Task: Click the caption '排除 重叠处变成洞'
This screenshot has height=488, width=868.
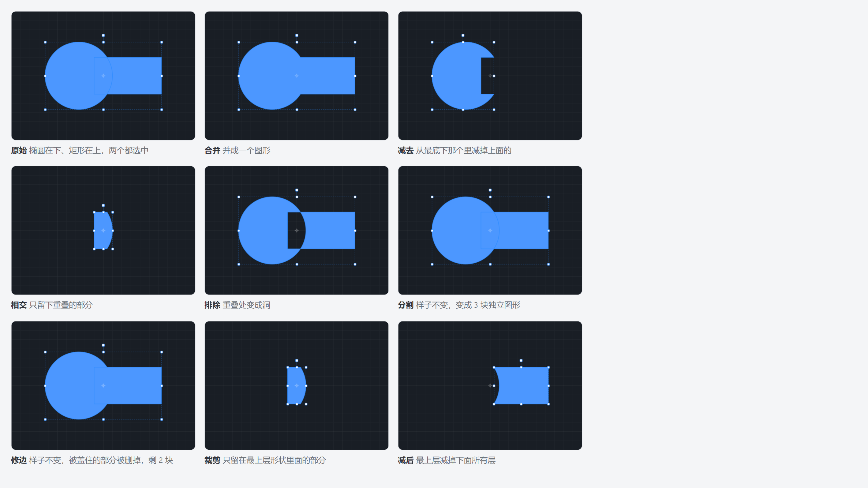Action: tap(238, 305)
